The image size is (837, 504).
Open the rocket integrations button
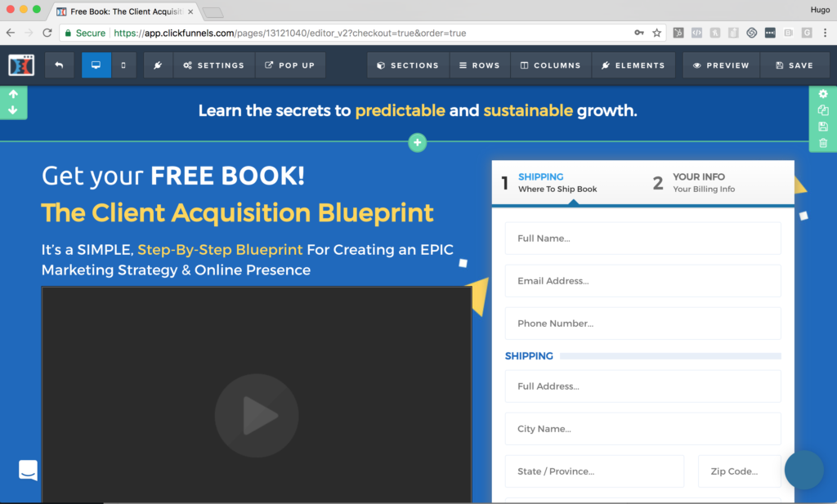(x=158, y=65)
